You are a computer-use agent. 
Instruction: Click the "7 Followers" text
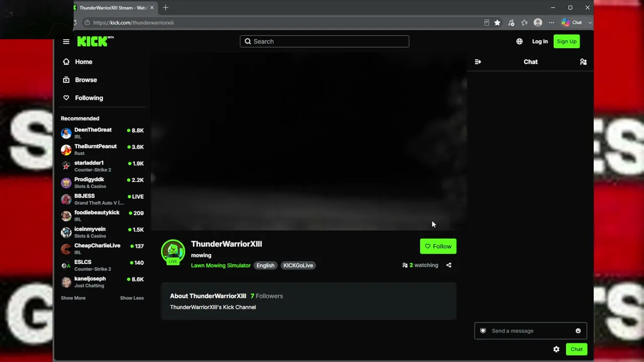coord(267,296)
